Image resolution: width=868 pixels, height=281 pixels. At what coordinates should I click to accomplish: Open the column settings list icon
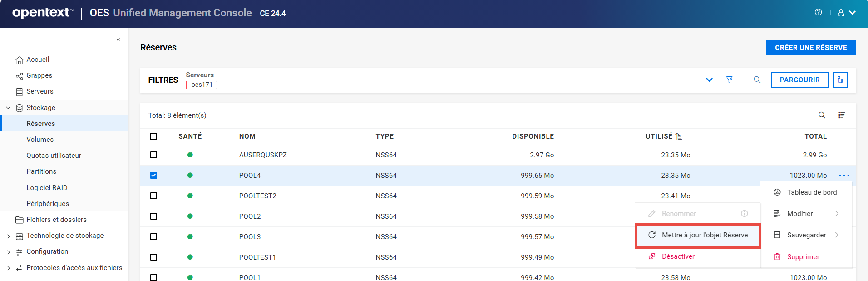click(x=841, y=115)
